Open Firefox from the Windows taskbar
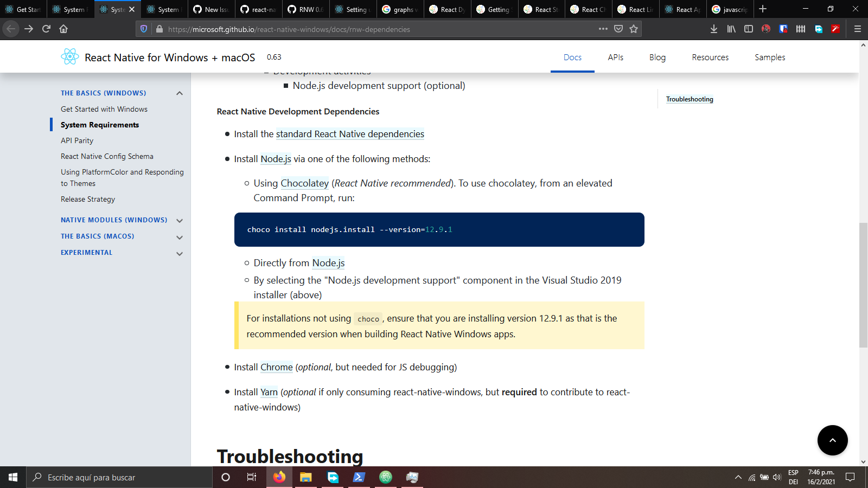This screenshot has height=488, width=868. 279,477
